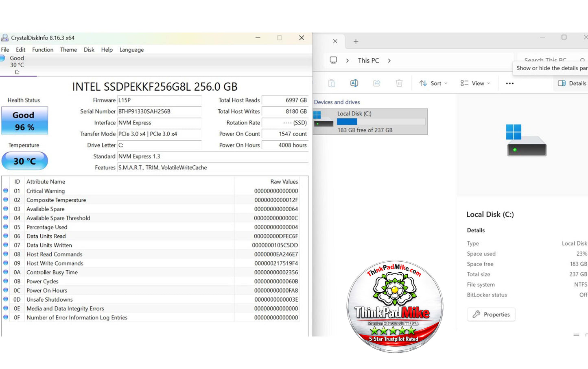Image resolution: width=588 pixels, height=369 pixels.
Task: Click the status dot for Unsafe Shutdowns
Action: (x=6, y=299)
